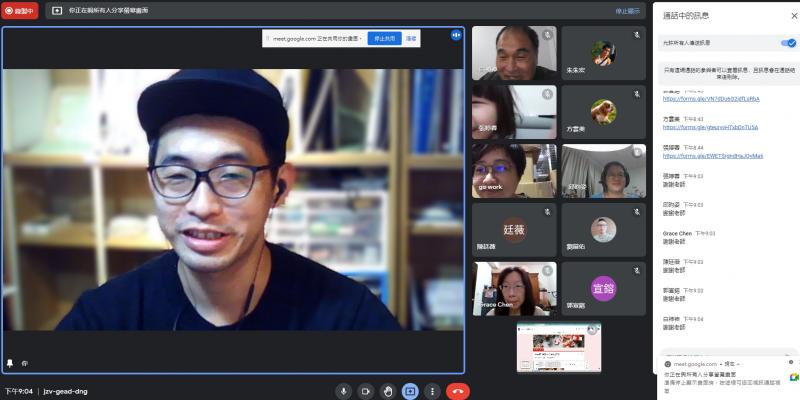Viewport: 800px width, 400px height.
Task: Select Grace Chen's video tile
Action: (514, 288)
